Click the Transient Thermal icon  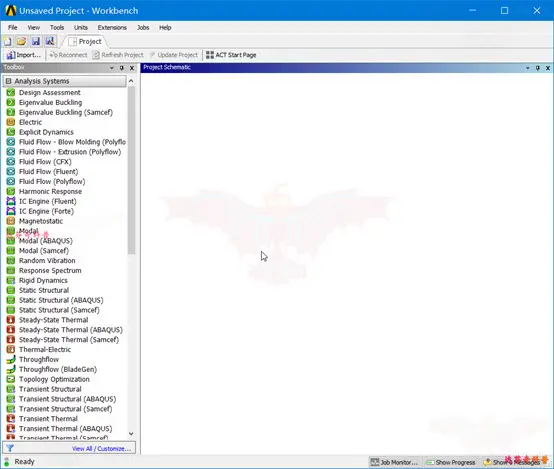click(x=11, y=419)
